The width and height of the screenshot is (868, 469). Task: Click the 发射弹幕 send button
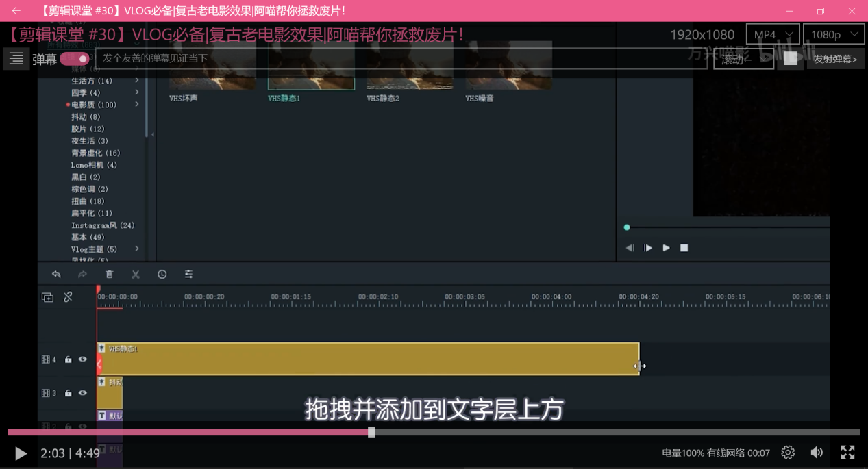coord(835,59)
